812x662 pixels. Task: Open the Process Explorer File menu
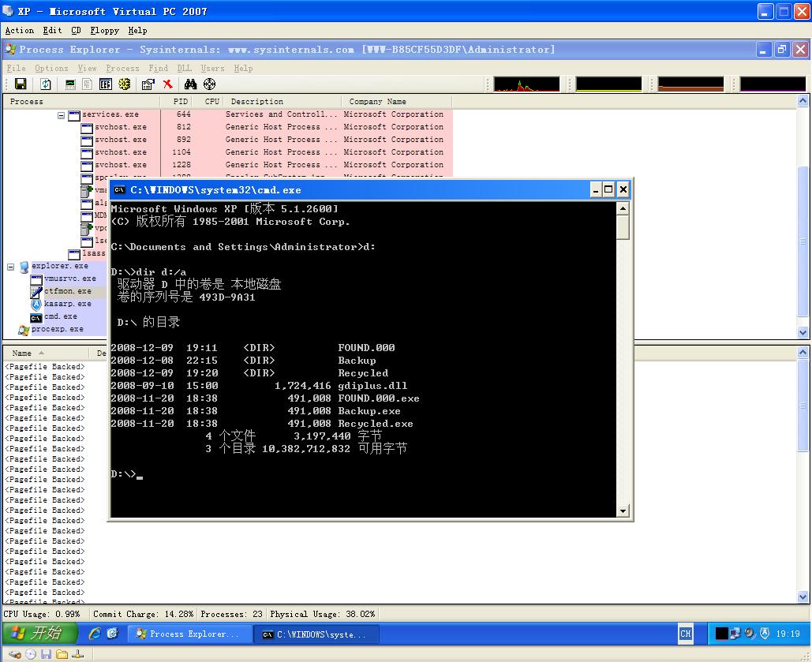[16, 68]
